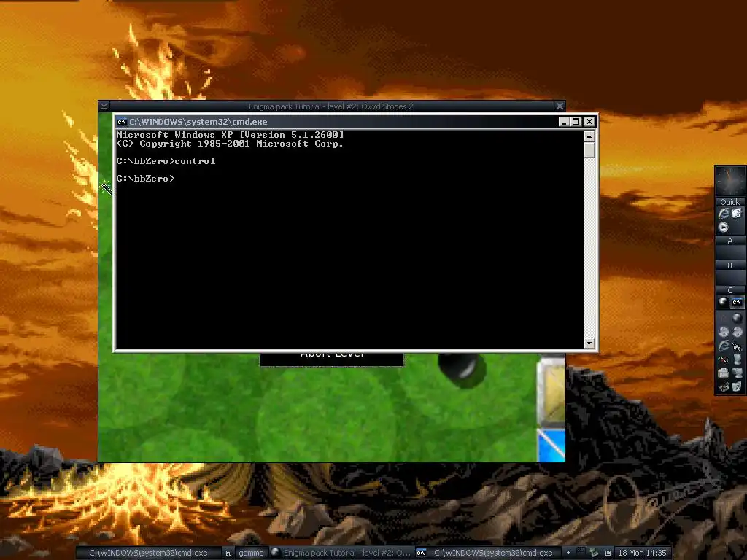Viewport: 747px width, 560px height.
Task: Click the analog clock on the side bar
Action: point(730,181)
